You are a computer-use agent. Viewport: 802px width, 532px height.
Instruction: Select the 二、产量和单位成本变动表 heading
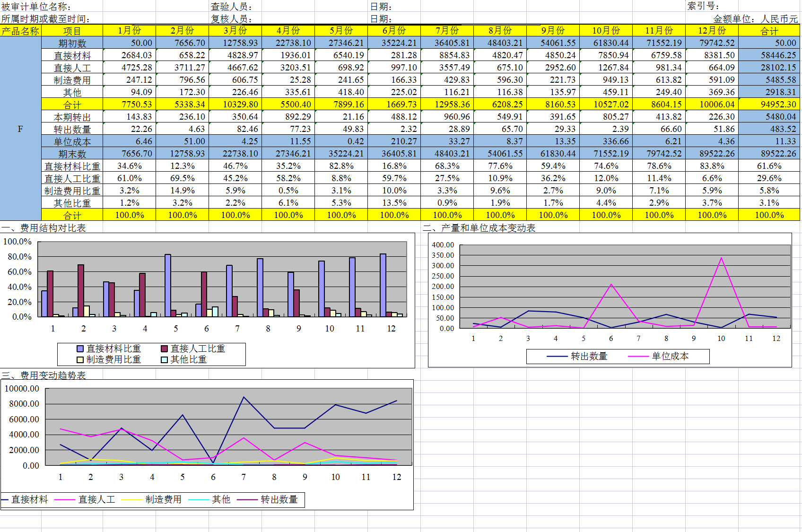[x=479, y=228]
